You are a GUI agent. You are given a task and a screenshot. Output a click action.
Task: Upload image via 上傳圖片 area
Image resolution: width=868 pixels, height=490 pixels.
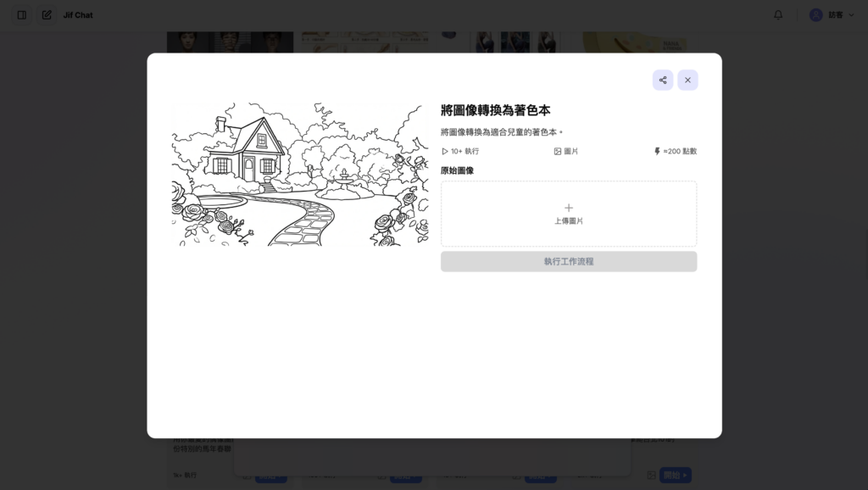(569, 214)
